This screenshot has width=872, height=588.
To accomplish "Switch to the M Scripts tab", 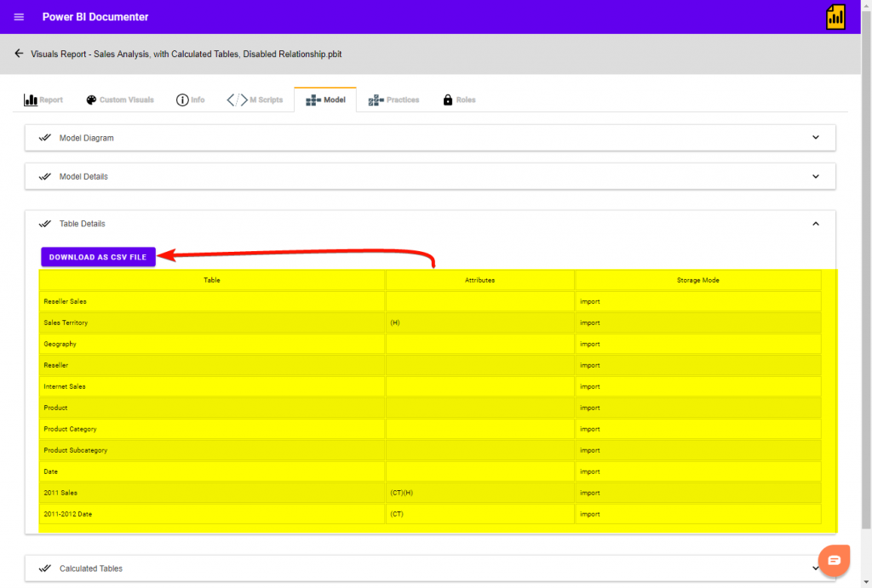I will 255,100.
